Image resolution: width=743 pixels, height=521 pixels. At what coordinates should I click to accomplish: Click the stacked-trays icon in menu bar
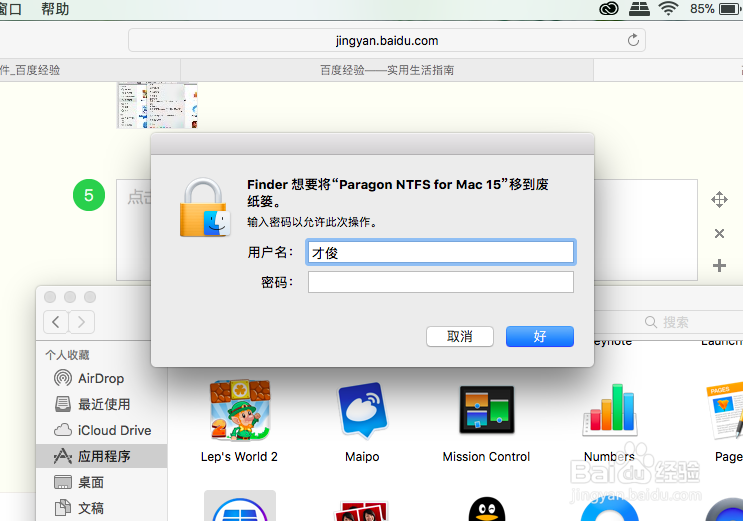[x=639, y=9]
